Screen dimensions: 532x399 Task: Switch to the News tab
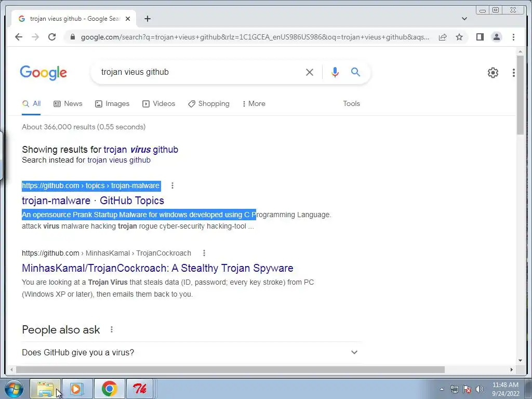point(68,104)
